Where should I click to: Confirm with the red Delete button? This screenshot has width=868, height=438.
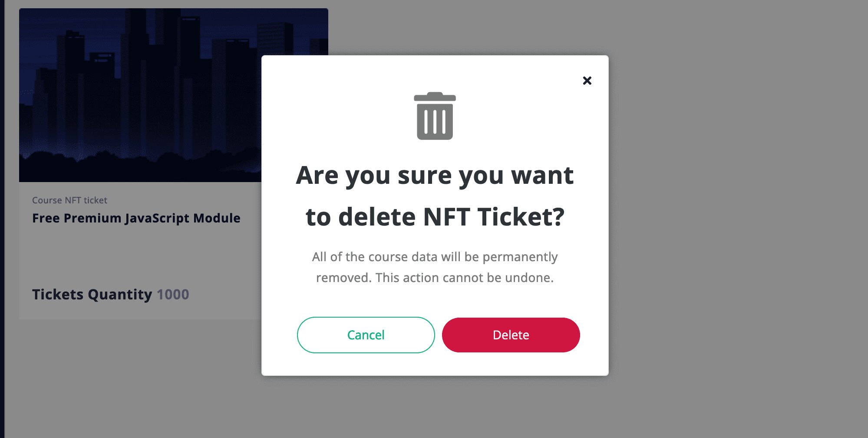(511, 335)
